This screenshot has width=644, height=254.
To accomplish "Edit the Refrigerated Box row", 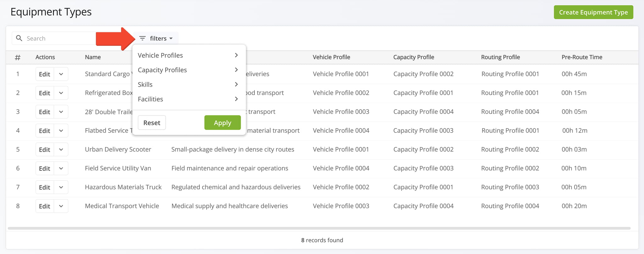I will point(45,93).
